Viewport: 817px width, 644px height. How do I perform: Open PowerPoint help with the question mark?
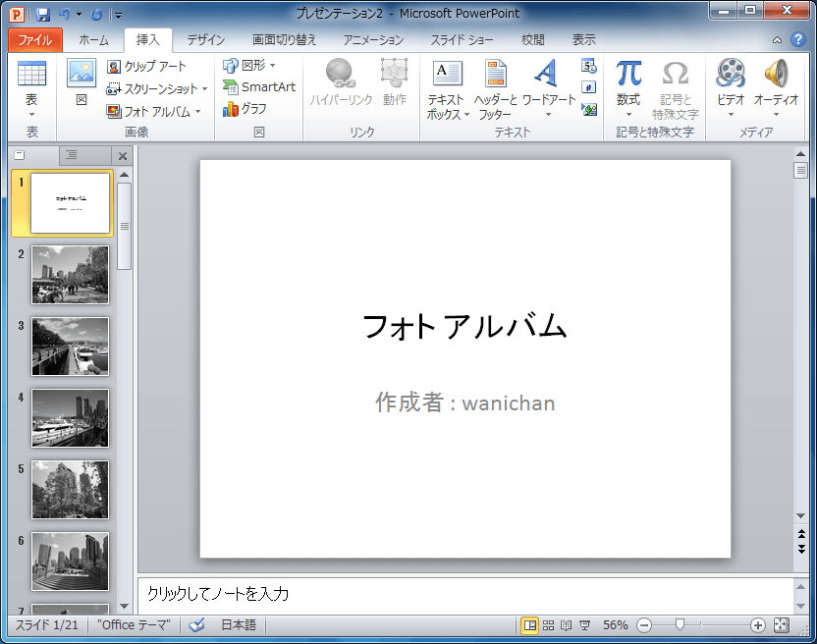point(797,39)
